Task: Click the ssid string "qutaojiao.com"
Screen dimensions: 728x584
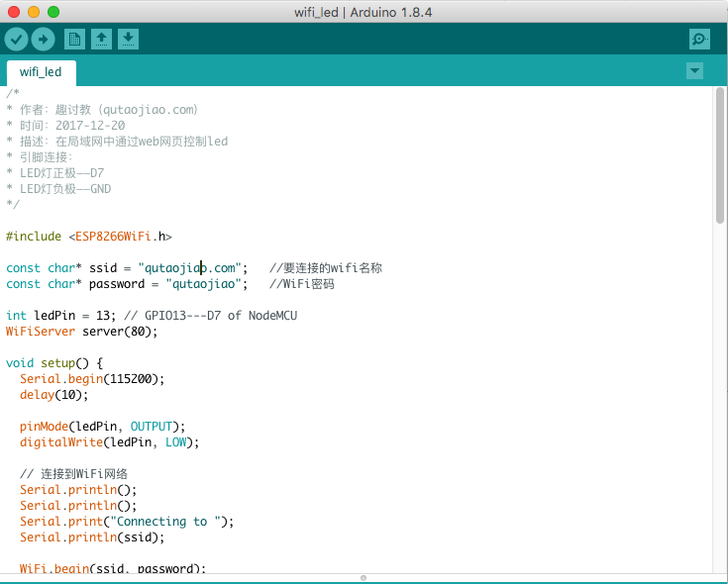Action: click(189, 268)
